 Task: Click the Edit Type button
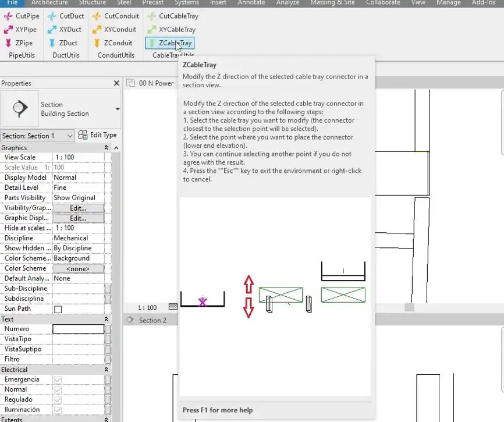tap(97, 135)
